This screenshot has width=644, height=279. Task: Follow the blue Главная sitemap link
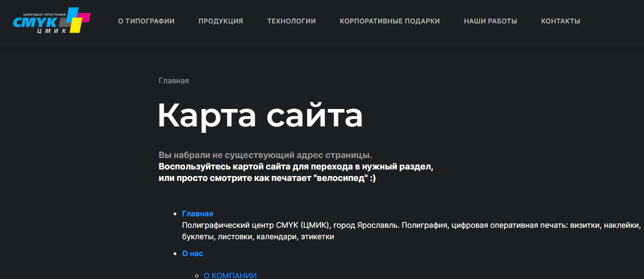coord(198,214)
